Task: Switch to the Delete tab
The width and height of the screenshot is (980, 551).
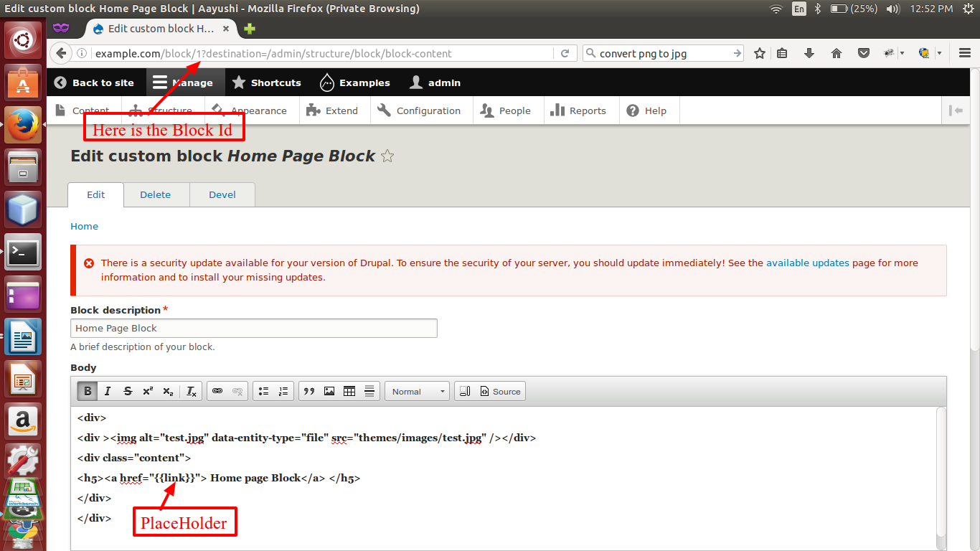Action: [156, 194]
